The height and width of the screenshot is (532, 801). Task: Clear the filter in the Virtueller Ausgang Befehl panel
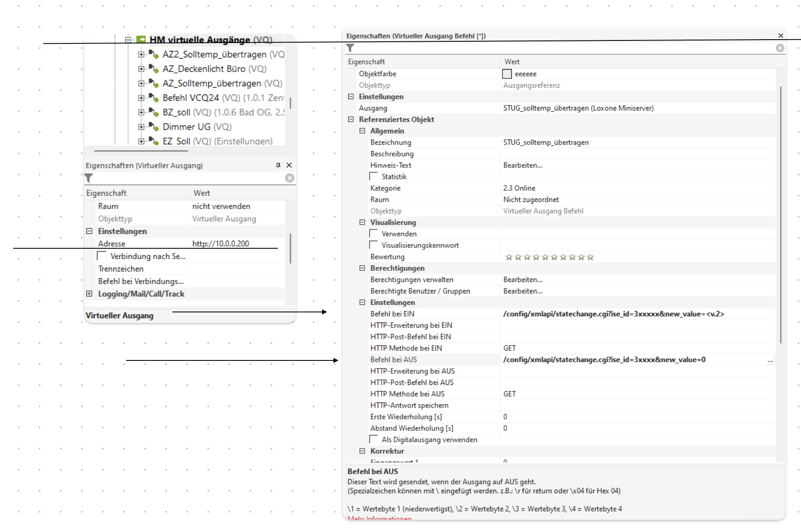tap(780, 48)
